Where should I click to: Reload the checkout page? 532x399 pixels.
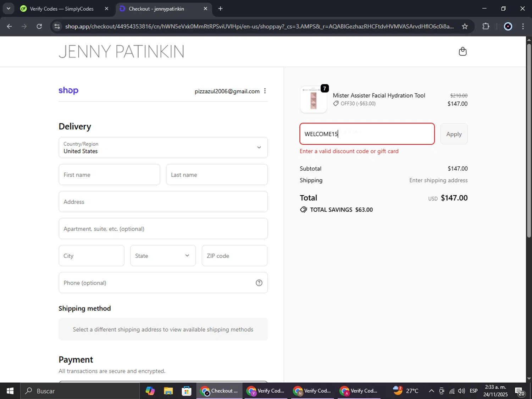tap(39, 26)
